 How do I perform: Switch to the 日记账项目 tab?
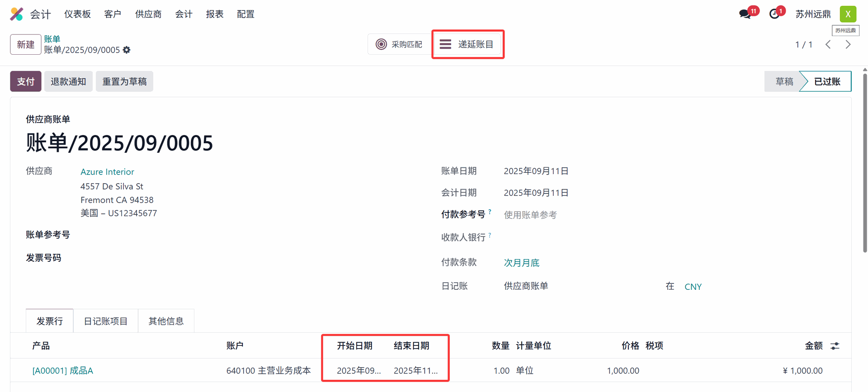tap(105, 321)
